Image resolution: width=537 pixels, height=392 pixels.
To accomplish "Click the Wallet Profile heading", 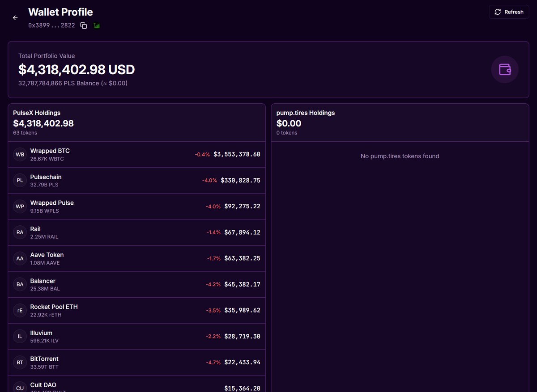I will pyautogui.click(x=60, y=12).
